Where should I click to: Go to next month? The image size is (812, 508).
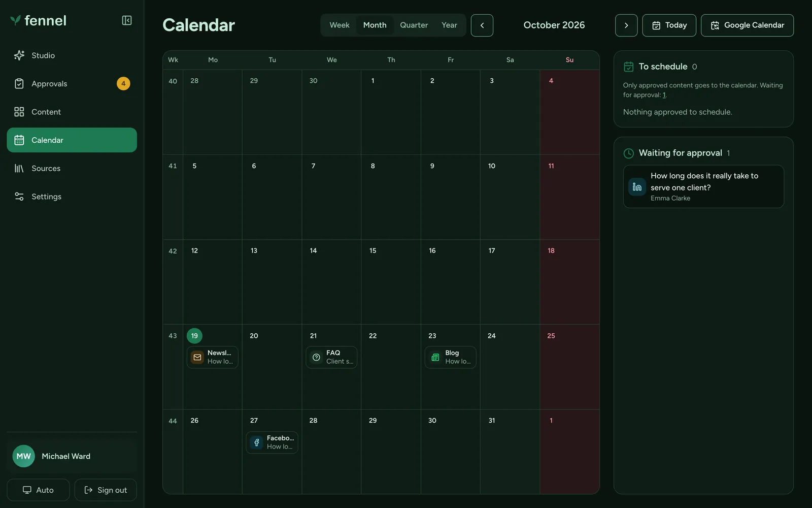pos(626,25)
